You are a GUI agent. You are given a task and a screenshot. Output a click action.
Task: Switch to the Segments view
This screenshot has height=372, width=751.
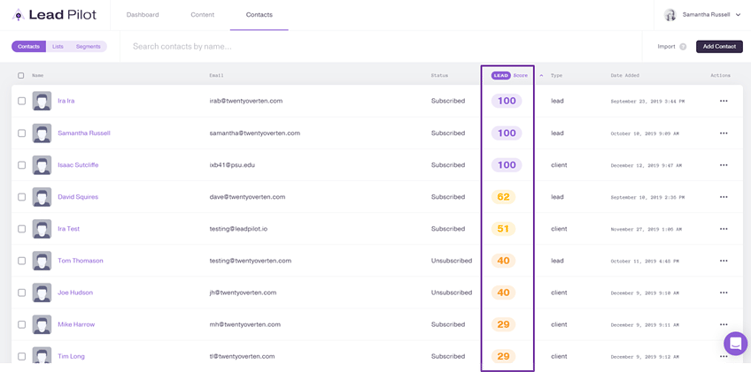(x=88, y=46)
